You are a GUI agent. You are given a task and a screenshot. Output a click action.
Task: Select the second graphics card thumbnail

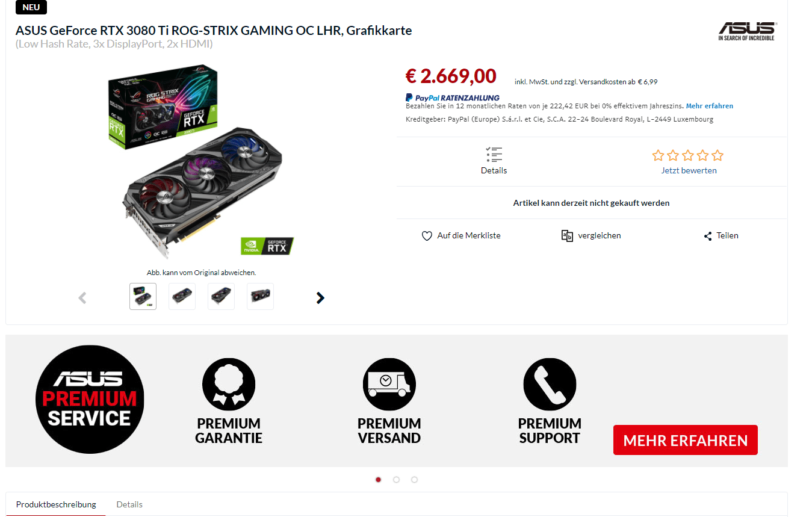pyautogui.click(x=182, y=296)
